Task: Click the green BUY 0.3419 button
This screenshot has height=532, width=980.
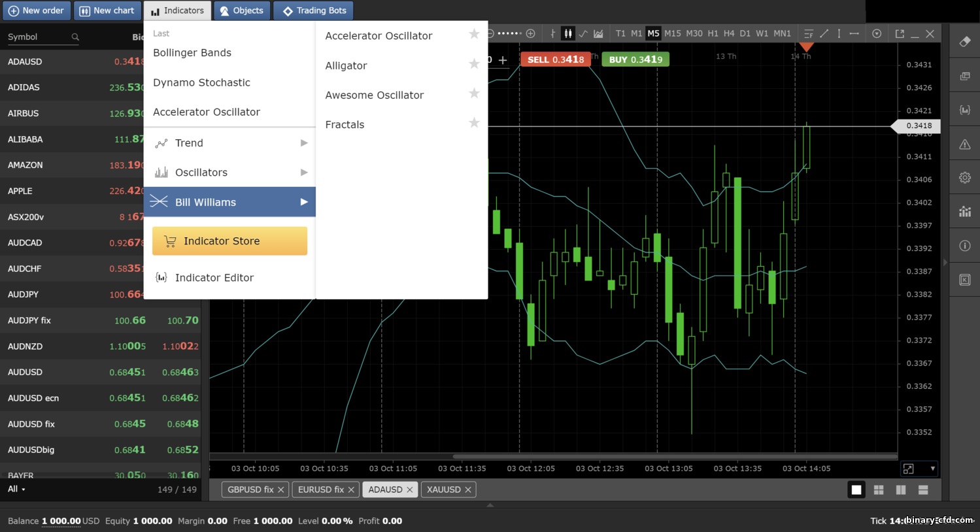Action: (x=635, y=59)
